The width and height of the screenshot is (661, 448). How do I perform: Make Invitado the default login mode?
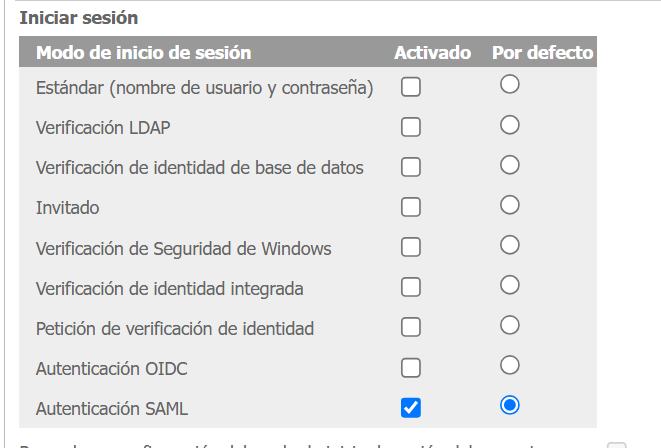[x=510, y=205]
